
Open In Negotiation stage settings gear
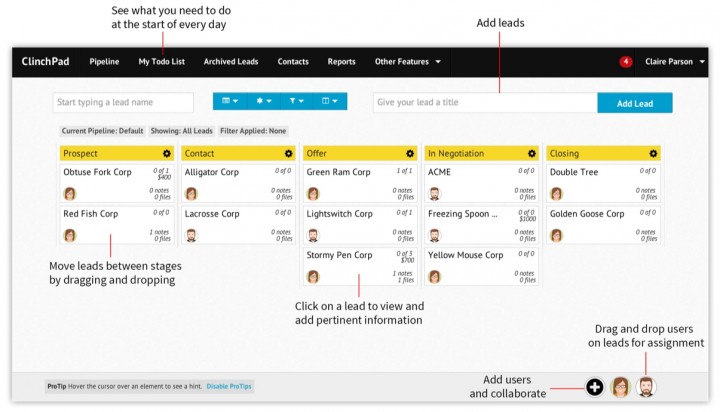pyautogui.click(x=532, y=153)
